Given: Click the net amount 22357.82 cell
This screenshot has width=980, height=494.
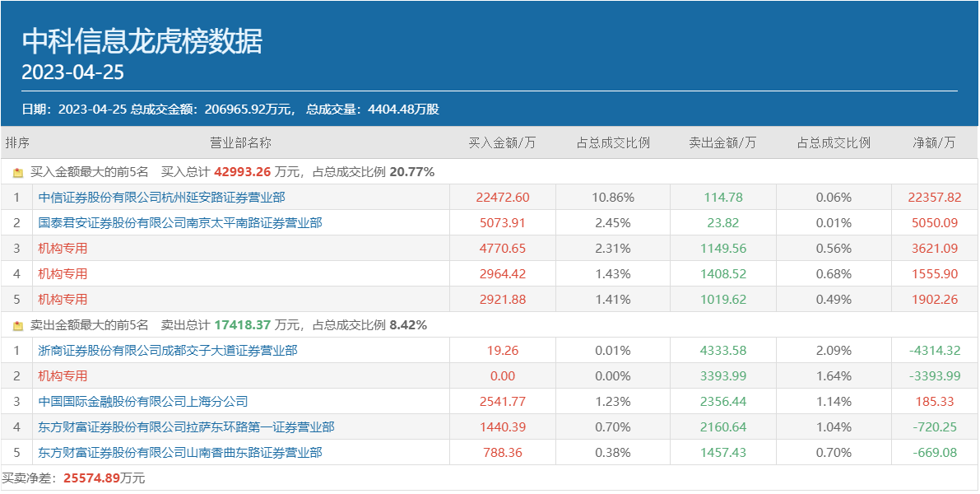Looking at the screenshot, I should coord(934,198).
